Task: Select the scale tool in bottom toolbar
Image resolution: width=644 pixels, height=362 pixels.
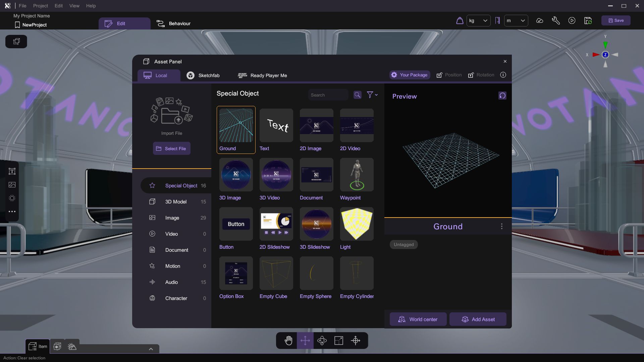Action: coord(339,341)
